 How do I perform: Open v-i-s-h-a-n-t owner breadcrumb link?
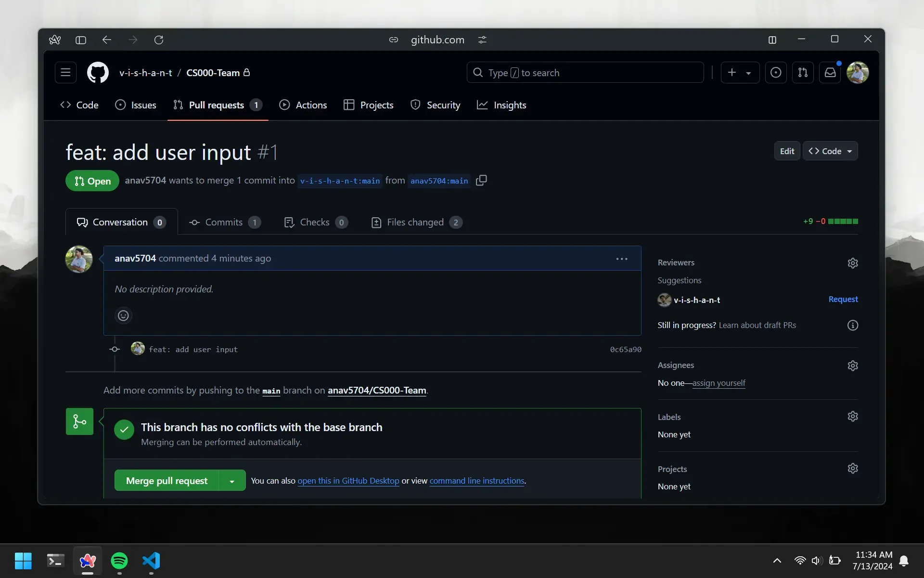pyautogui.click(x=146, y=73)
